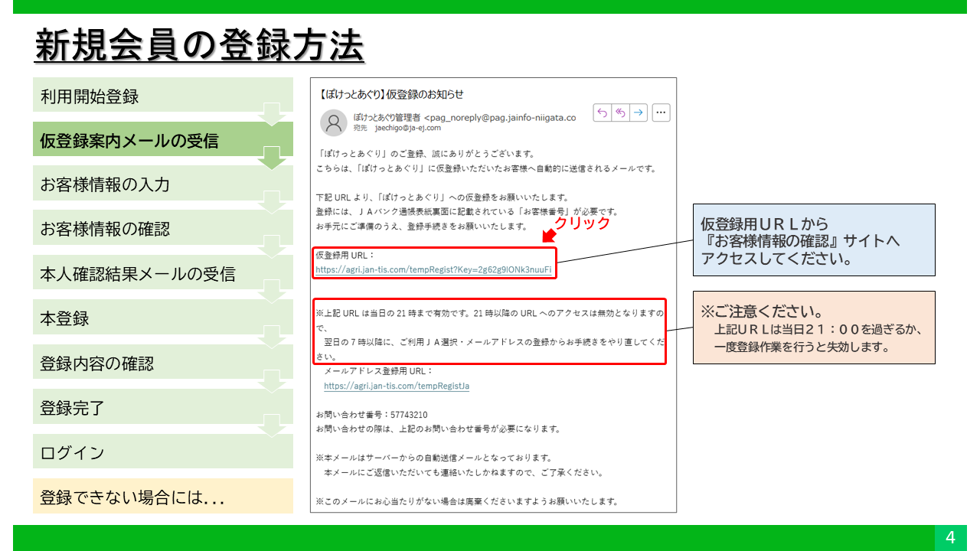Image resolution: width=980 pixels, height=551 pixels.
Task: Click the reply-all icon in email header
Action: tap(620, 112)
